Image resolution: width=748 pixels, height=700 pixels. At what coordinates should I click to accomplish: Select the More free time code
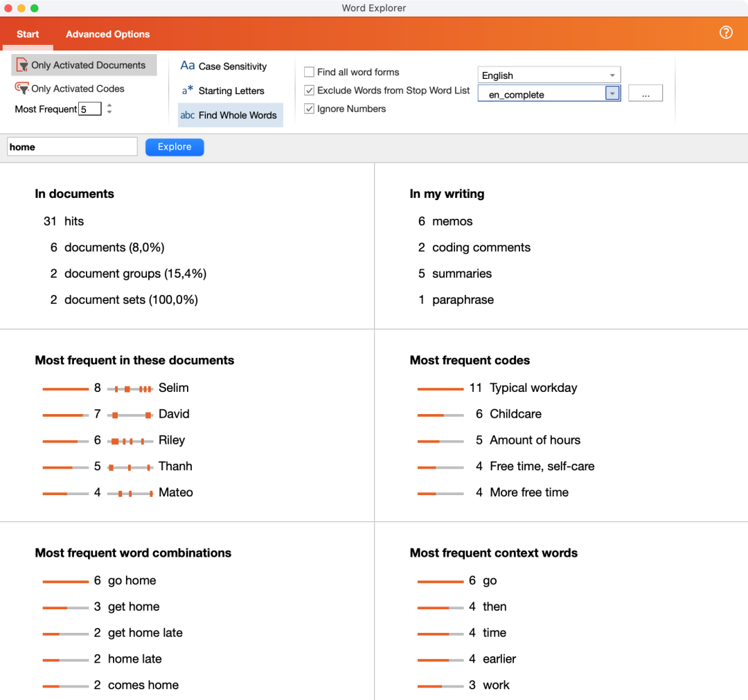[x=529, y=492]
